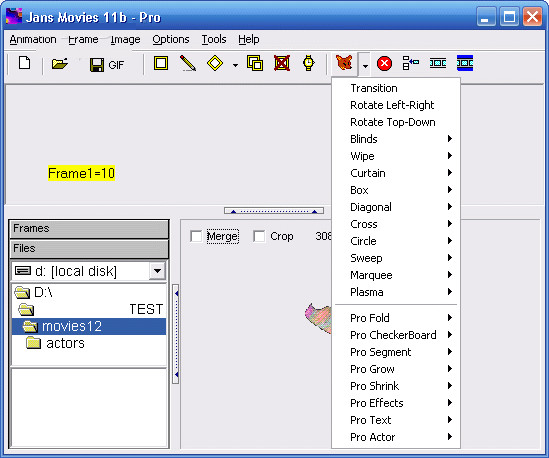The image size is (549, 458).
Task: Click the Jans Movies app title icon
Action: coord(14,16)
